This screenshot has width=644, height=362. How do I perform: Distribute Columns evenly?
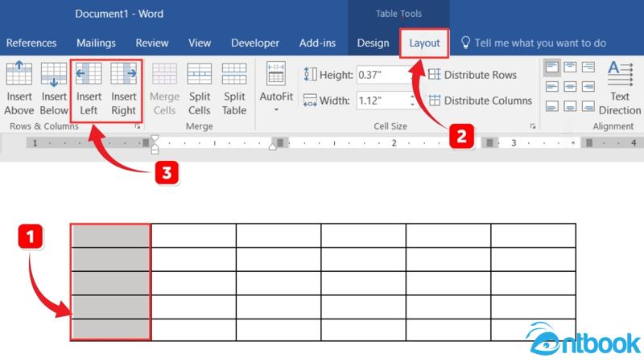click(480, 101)
